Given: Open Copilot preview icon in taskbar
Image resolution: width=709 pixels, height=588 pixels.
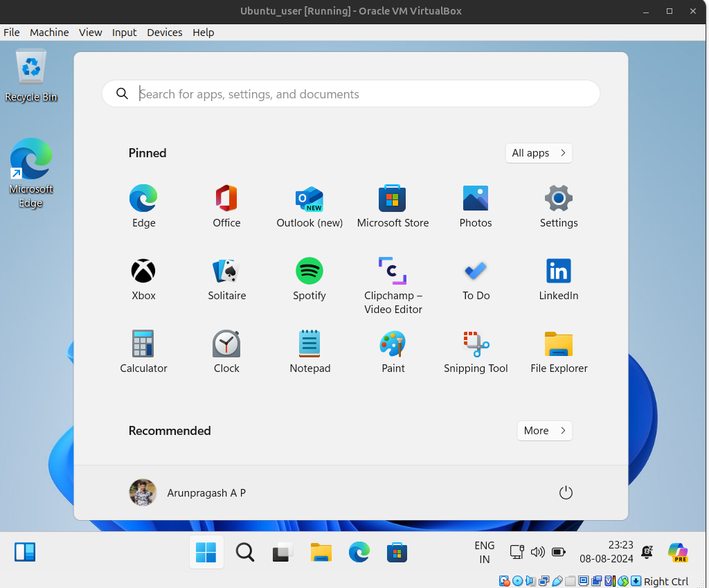Looking at the screenshot, I should 678,552.
